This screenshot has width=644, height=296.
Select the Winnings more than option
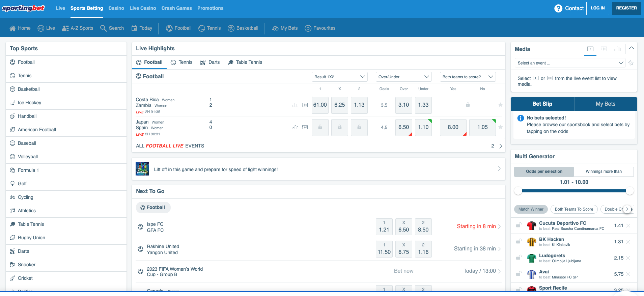point(604,171)
